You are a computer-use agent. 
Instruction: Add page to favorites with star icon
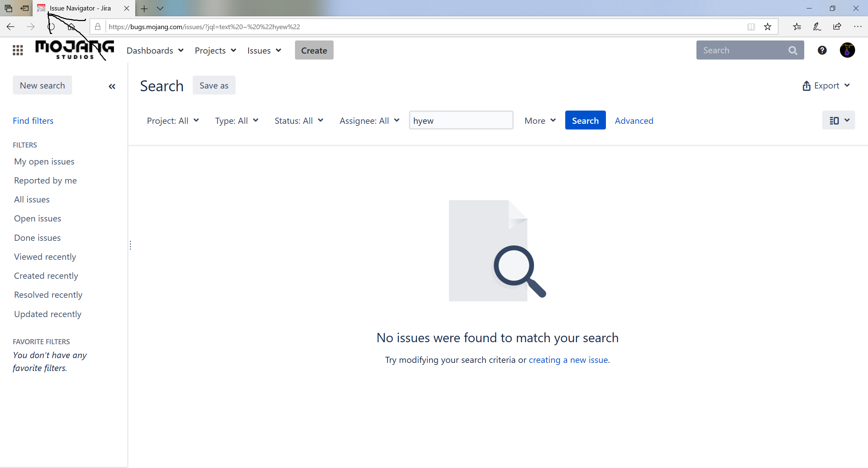768,27
